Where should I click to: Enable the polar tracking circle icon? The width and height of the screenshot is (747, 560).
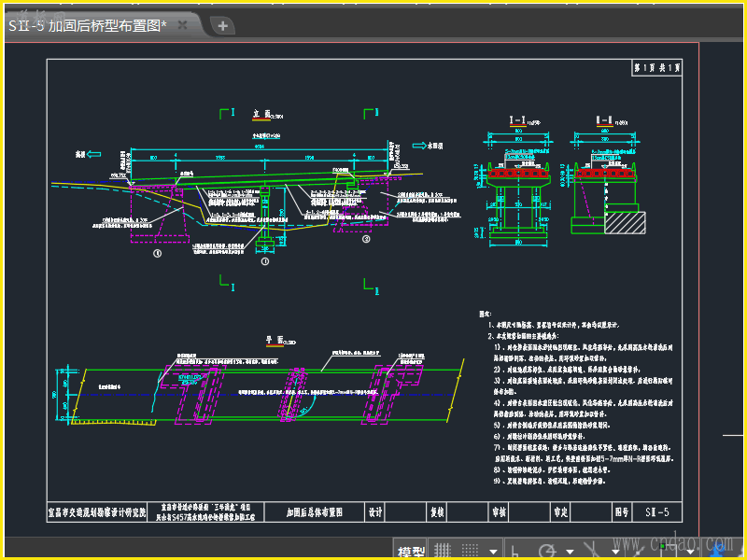pos(547,551)
